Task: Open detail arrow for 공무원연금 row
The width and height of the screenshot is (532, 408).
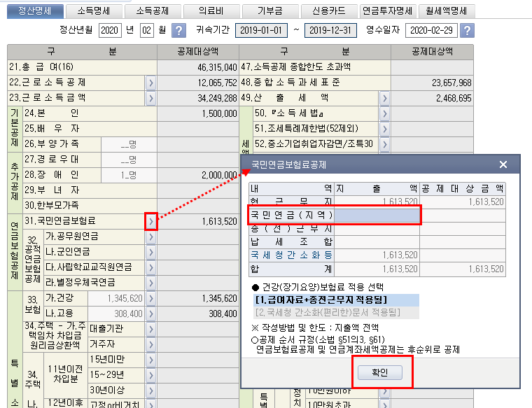Action: pyautogui.click(x=151, y=237)
